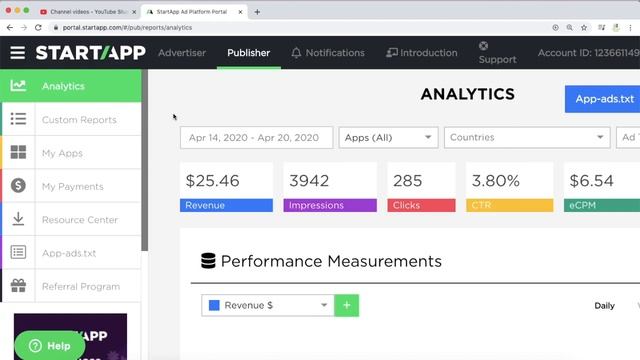Viewport: 640px width, 360px height.
Task: Click the Referral Program gift icon
Action: click(x=18, y=285)
